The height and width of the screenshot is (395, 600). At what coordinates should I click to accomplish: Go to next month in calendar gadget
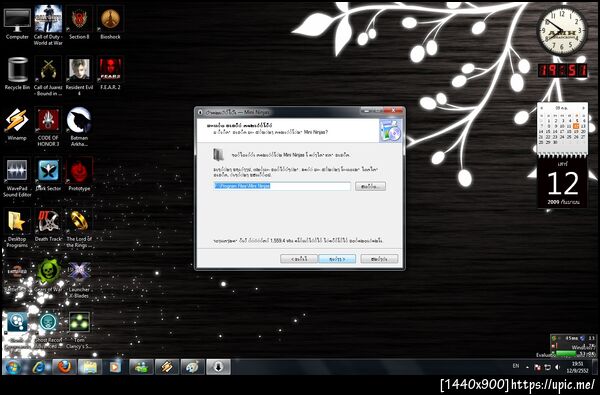583,108
